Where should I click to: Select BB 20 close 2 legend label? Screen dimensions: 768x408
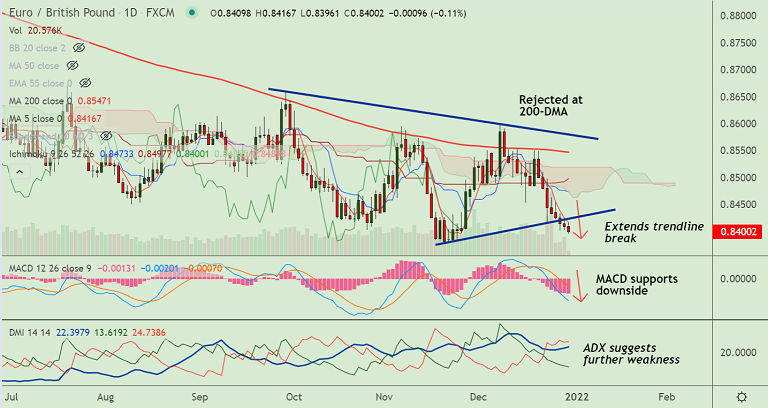pos(37,48)
